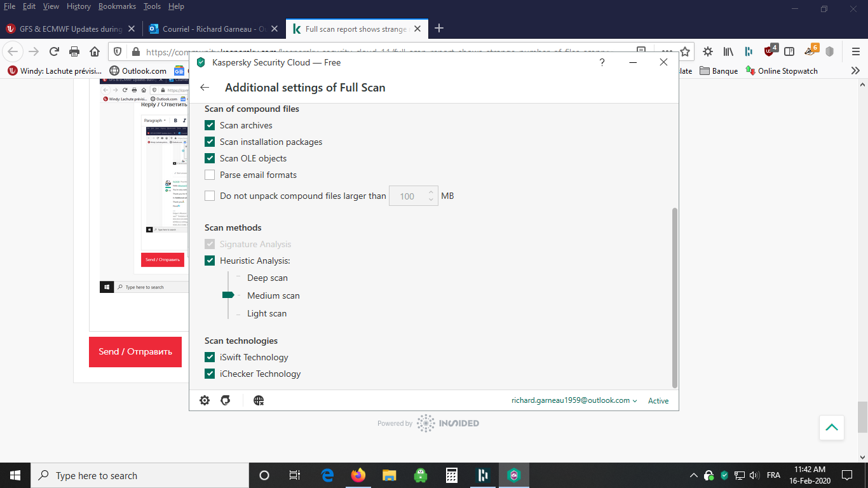Viewport: 868px width, 488px height.
Task: Open account dropdown richard.garneau1959@outlook.com
Action: [574, 400]
